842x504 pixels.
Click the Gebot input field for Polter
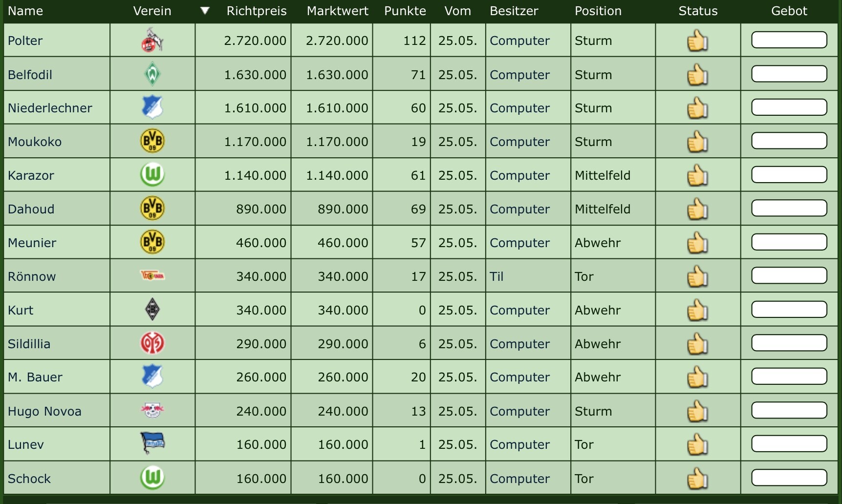coord(789,40)
